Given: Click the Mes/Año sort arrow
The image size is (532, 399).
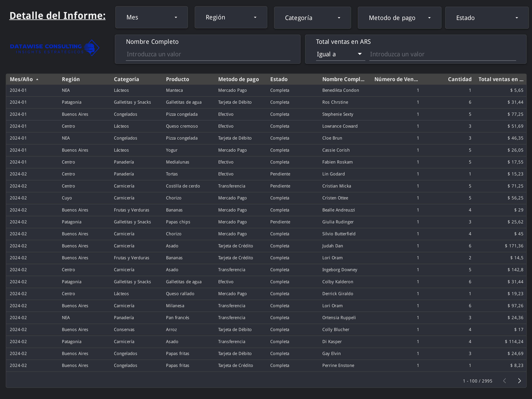Looking at the screenshot, I should pyautogui.click(x=37, y=79).
